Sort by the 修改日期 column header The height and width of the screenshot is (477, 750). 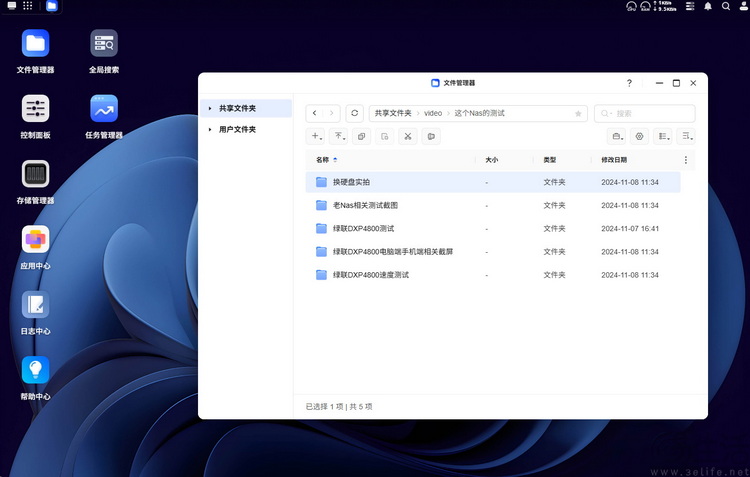point(614,160)
